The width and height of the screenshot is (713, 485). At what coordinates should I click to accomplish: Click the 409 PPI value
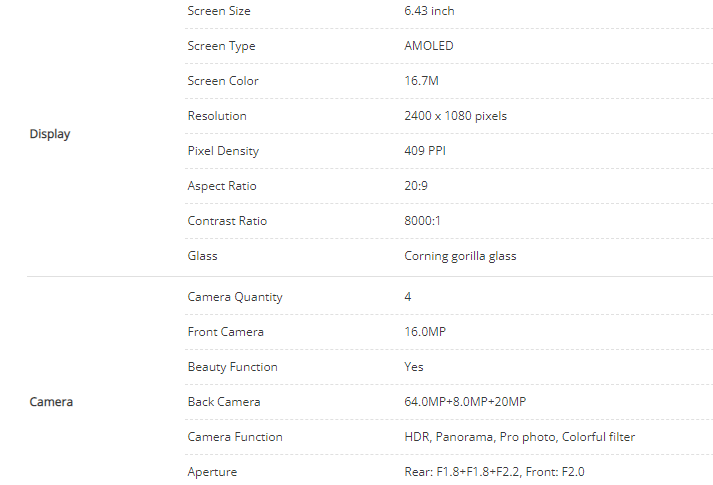click(425, 151)
